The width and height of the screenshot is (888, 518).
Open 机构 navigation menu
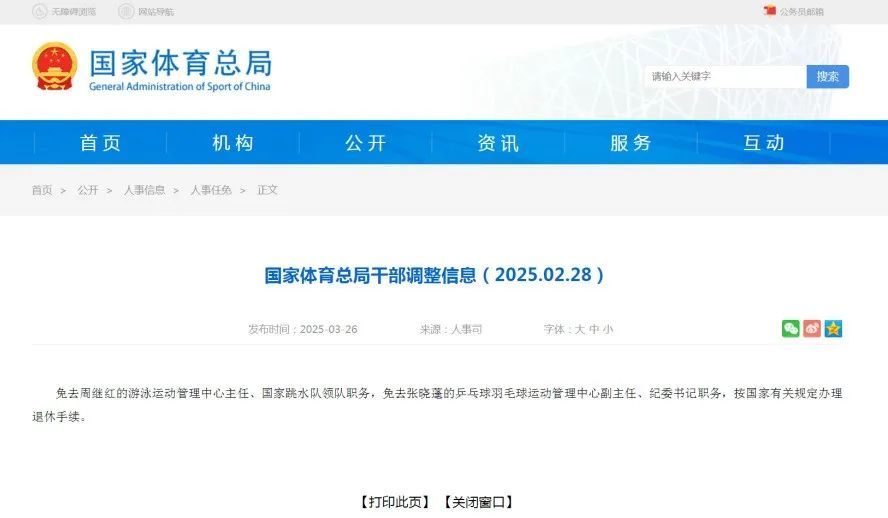233,143
